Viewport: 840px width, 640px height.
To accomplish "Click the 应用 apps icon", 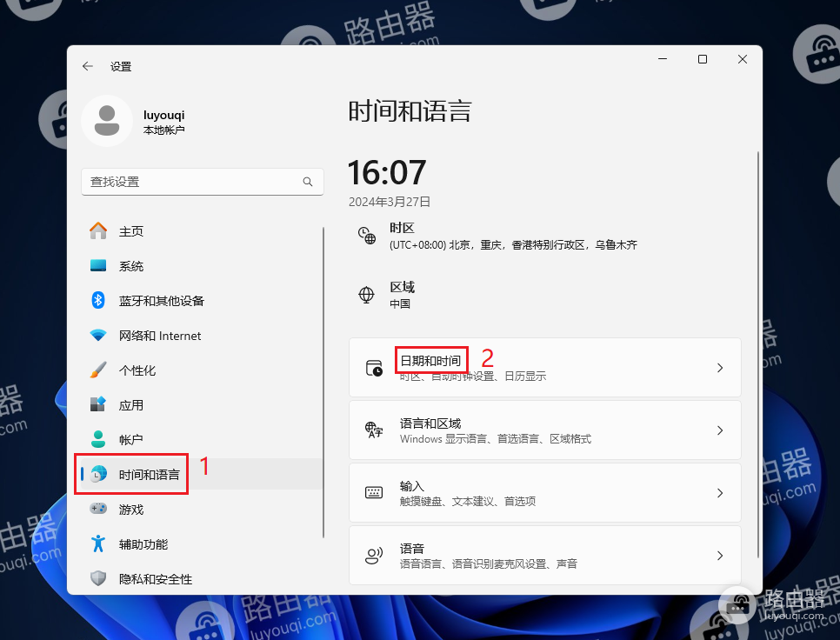I will [98, 404].
